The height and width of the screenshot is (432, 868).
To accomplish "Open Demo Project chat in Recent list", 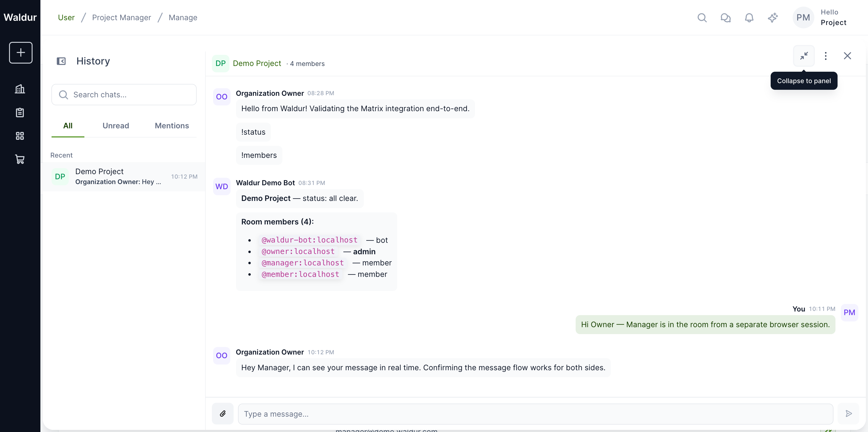I will pos(124,177).
